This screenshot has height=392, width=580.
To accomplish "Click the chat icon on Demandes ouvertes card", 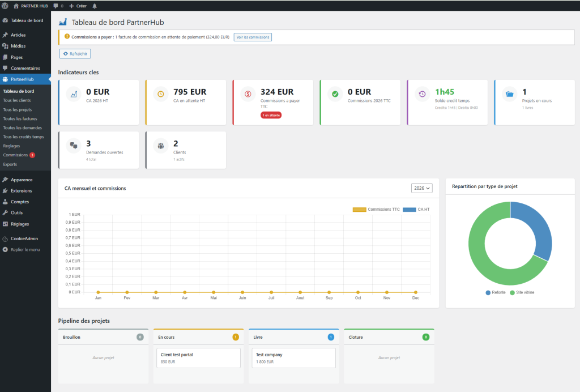I will click(x=74, y=146).
